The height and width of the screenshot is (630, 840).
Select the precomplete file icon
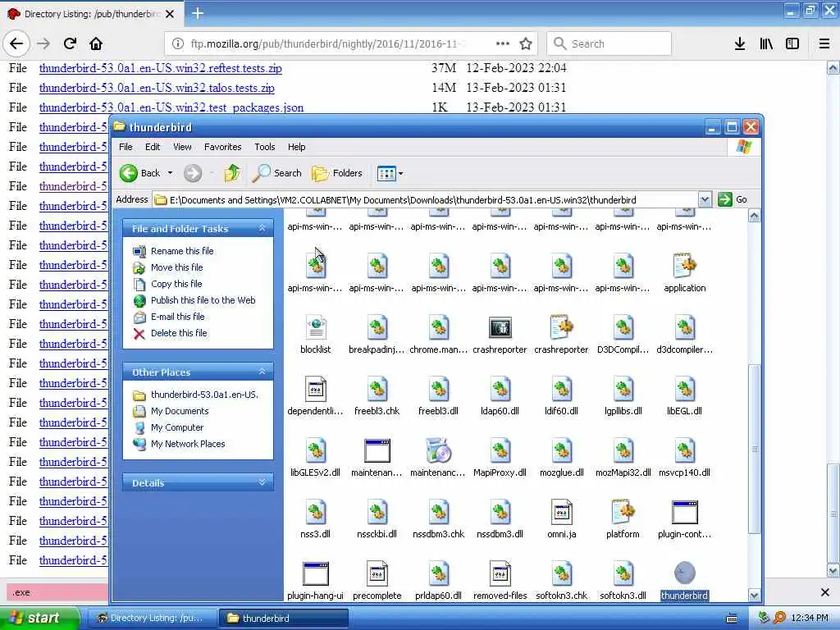[377, 573]
